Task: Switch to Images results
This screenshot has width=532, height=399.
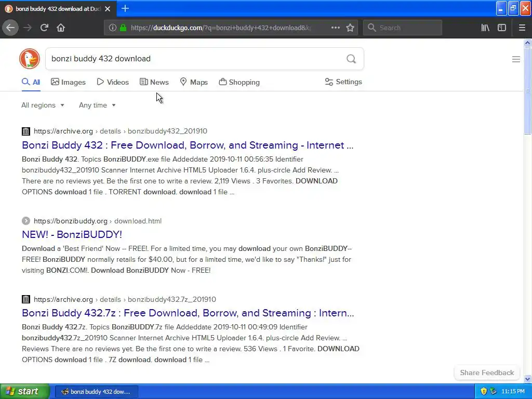Action: 68,82
